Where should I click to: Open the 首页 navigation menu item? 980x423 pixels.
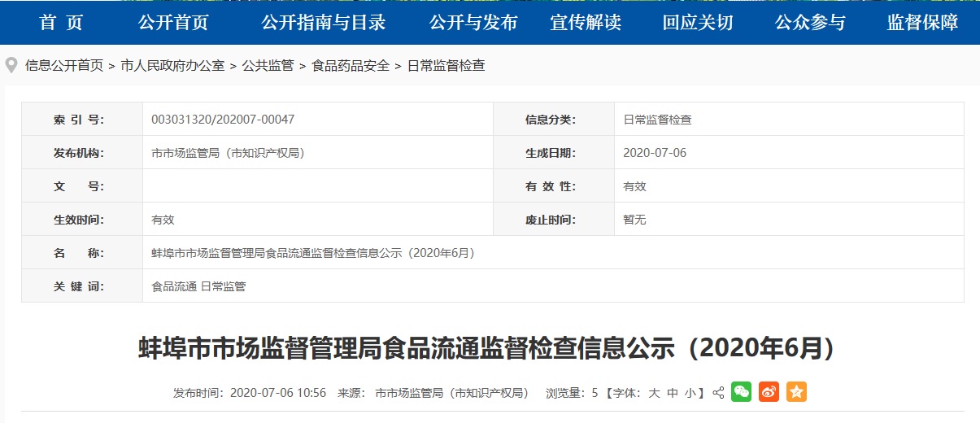point(61,23)
